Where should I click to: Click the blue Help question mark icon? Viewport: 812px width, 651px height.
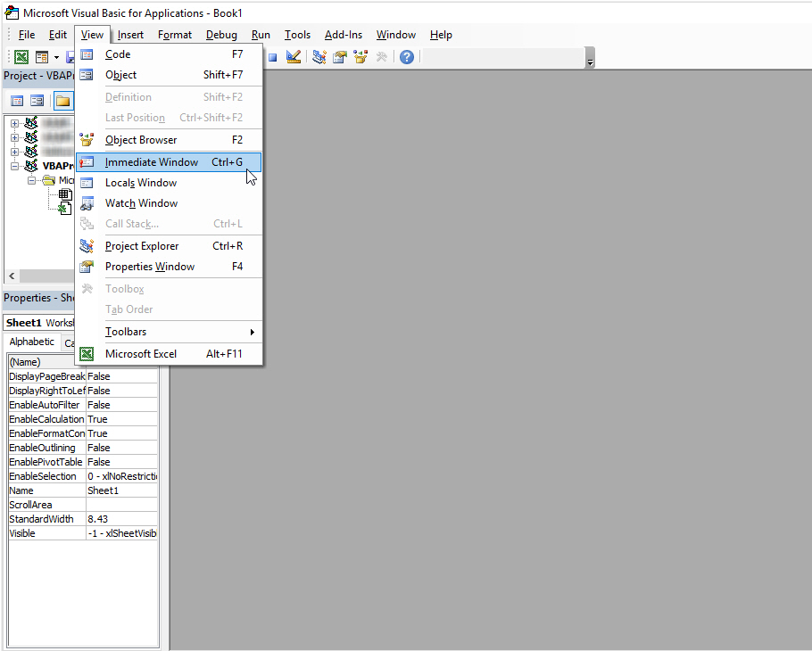click(407, 57)
